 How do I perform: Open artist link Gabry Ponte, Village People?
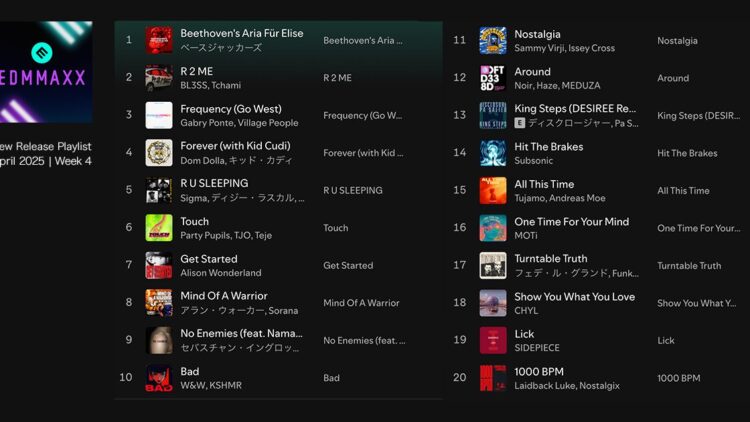point(239,123)
